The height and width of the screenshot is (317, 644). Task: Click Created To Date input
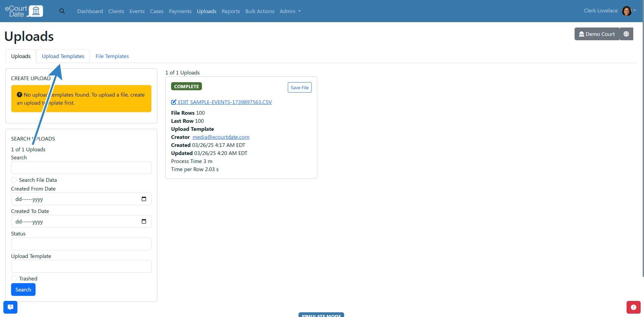point(81,221)
